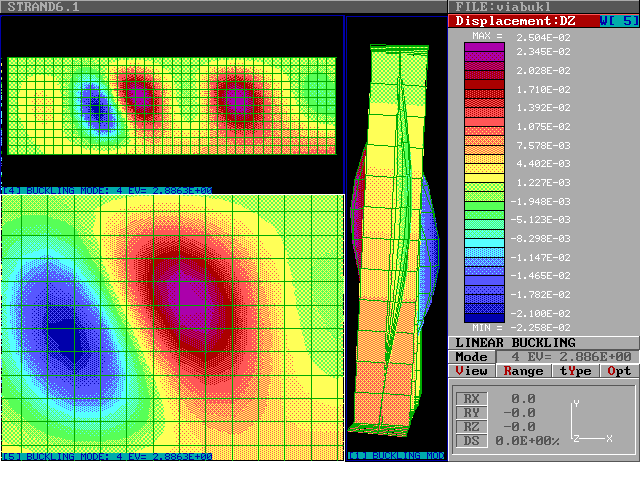
Task: Click the RY rotation button
Action: tap(471, 413)
